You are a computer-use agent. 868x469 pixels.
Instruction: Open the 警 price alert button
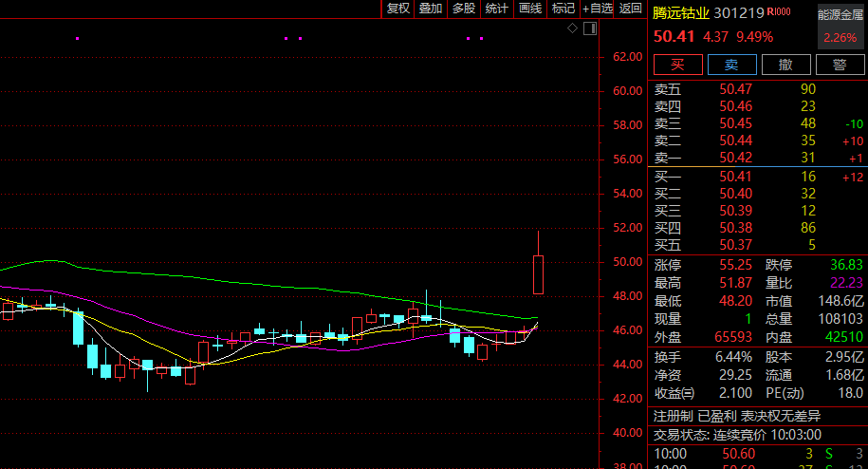tap(839, 65)
